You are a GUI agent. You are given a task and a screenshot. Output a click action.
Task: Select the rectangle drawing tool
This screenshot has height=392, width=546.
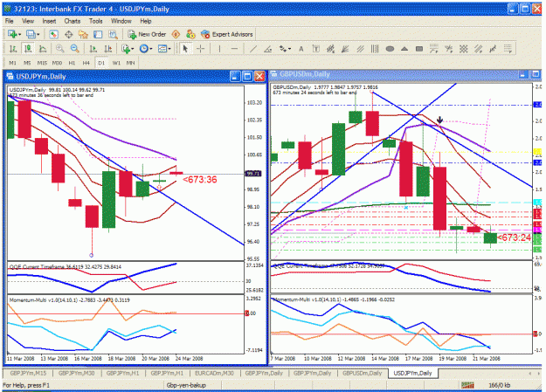419,49
